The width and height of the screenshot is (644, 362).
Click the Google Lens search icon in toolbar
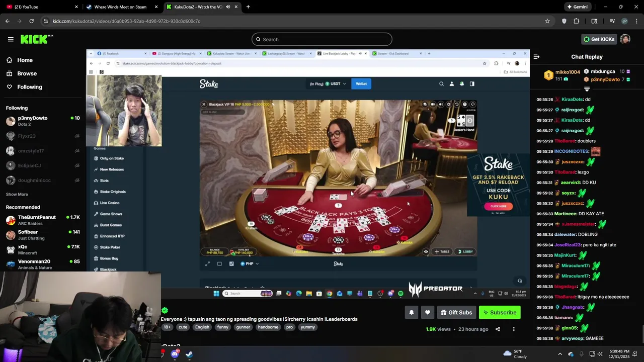pyautogui.click(x=594, y=21)
